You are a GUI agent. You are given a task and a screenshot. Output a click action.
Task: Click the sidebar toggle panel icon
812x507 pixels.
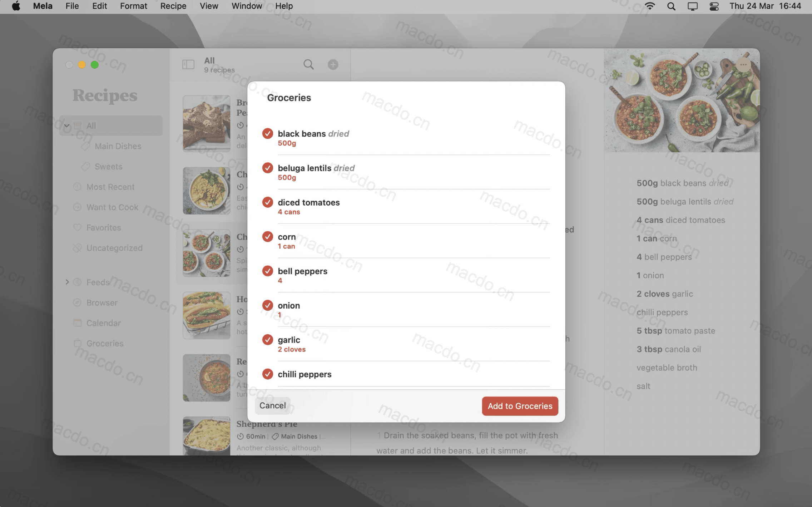[x=188, y=64]
